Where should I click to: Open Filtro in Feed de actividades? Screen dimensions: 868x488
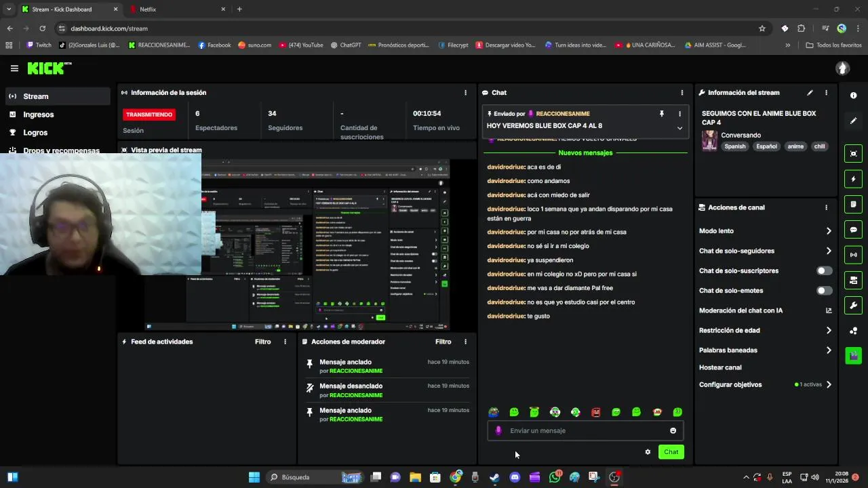coord(262,342)
